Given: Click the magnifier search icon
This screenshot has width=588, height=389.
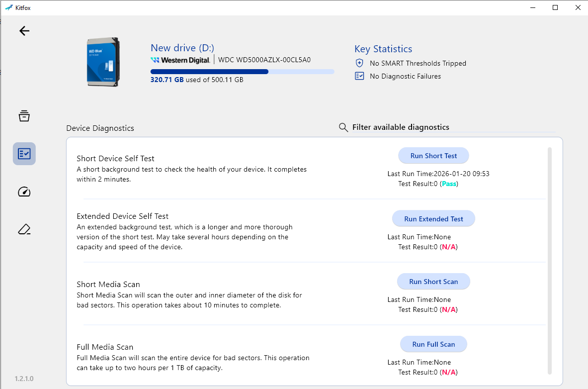Looking at the screenshot, I should coord(343,127).
